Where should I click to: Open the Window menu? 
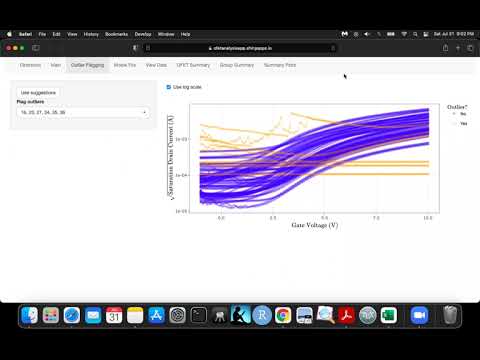coord(166,34)
